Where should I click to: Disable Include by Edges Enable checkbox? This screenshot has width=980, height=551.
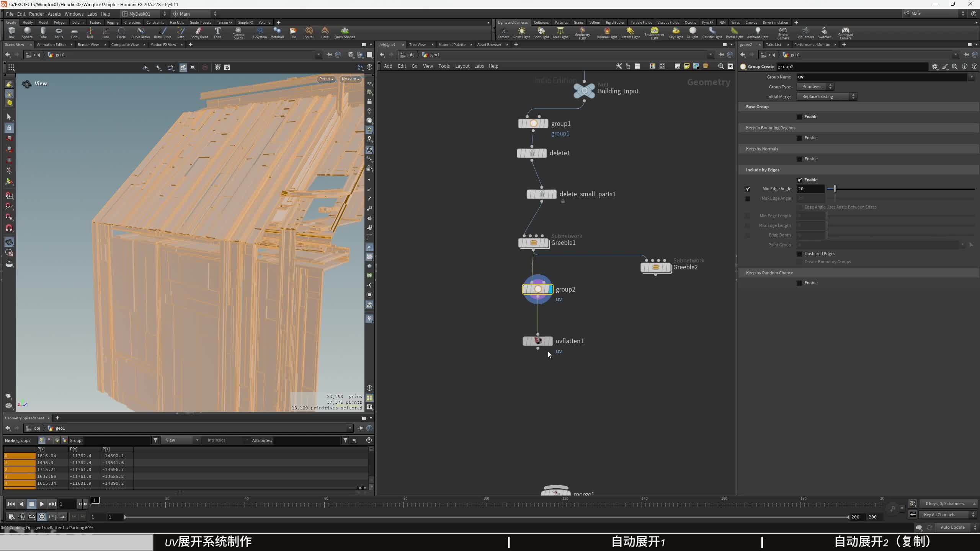tap(799, 180)
